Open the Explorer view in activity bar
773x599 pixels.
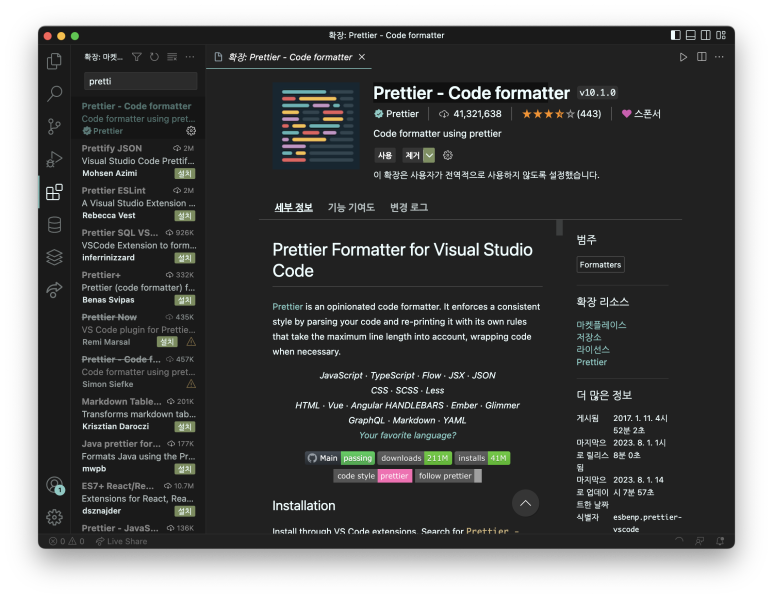coord(54,61)
